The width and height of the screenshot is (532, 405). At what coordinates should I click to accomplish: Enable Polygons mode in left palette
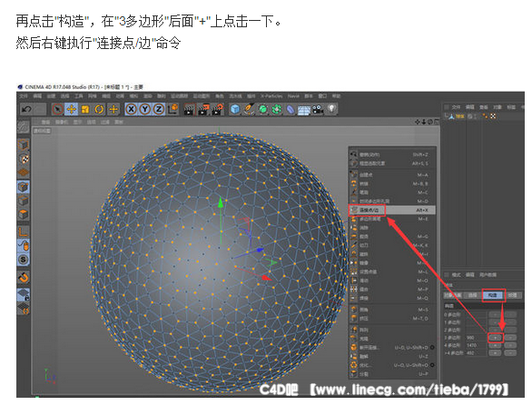pos(24,214)
